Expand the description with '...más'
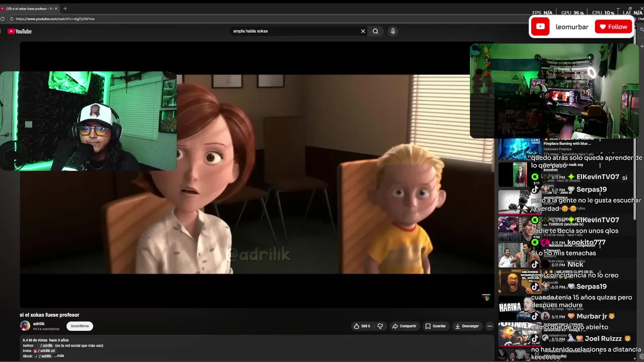644x362 pixels. (x=59, y=355)
